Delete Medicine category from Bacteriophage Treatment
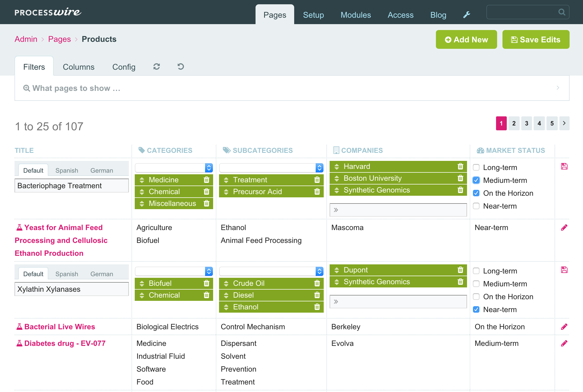Screen dimensions: 583x392 (x=206, y=180)
